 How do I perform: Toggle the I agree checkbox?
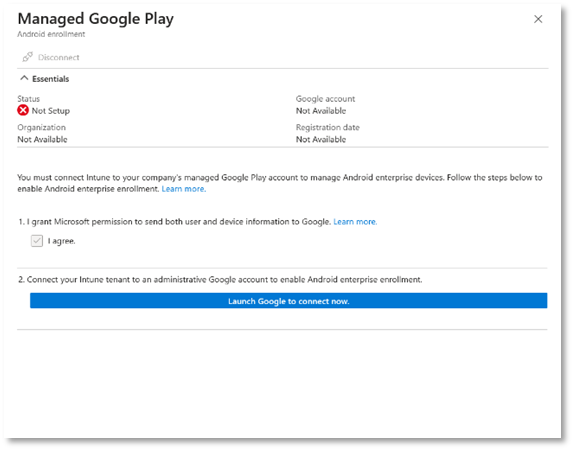37,241
